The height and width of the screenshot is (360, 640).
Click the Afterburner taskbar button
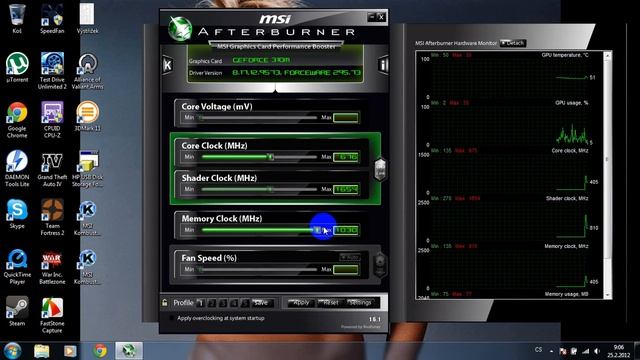(129, 351)
